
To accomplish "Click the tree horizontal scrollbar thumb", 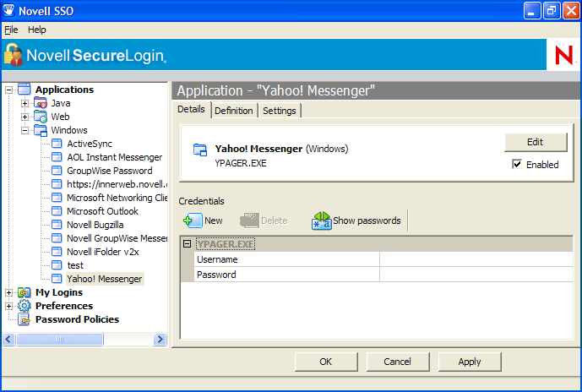I will [60, 339].
